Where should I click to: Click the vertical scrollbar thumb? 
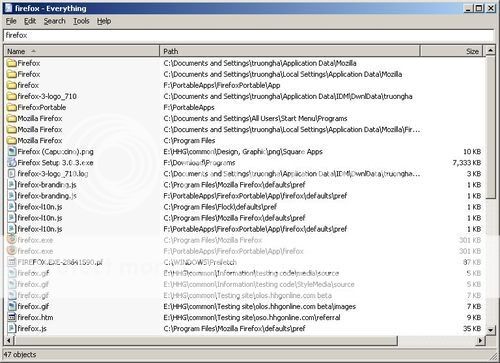[490, 128]
